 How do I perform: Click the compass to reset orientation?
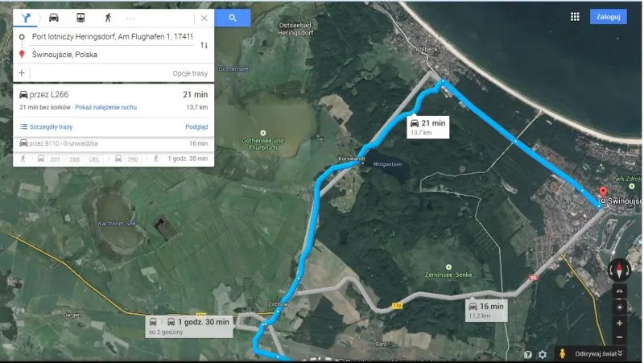(619, 270)
